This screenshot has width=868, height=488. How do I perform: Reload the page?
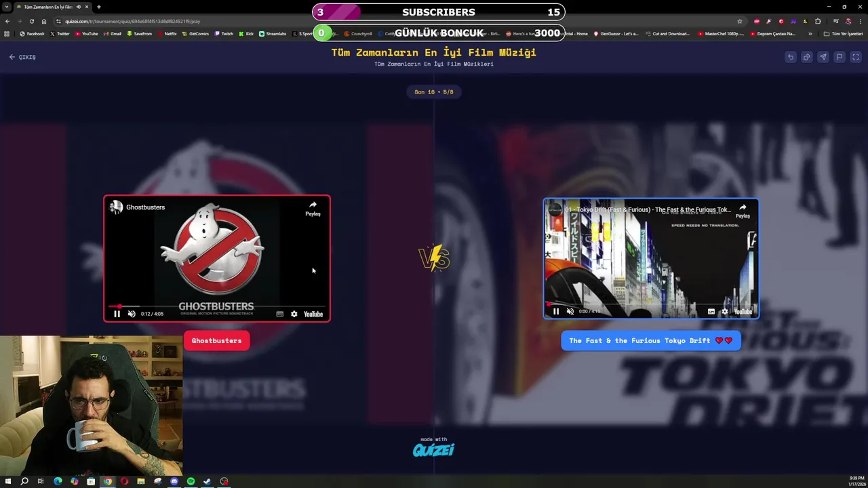(31, 21)
